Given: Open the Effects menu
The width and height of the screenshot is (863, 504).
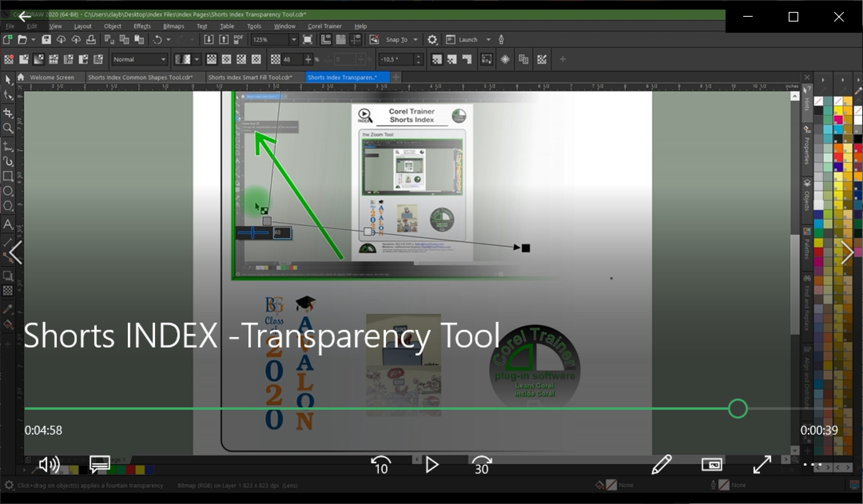Looking at the screenshot, I should [142, 26].
